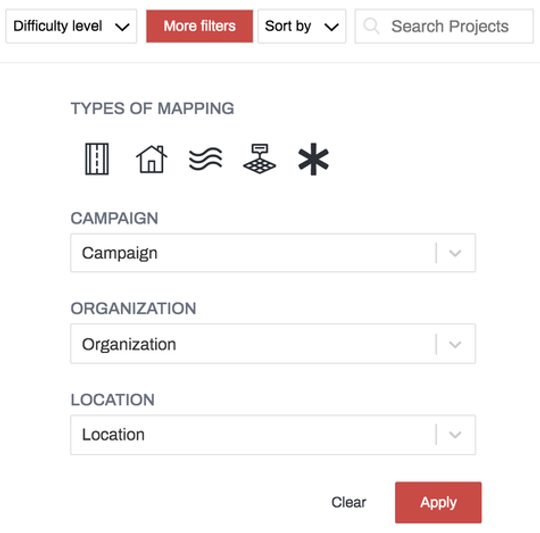Click inside the Campaign select field text

(x=120, y=253)
